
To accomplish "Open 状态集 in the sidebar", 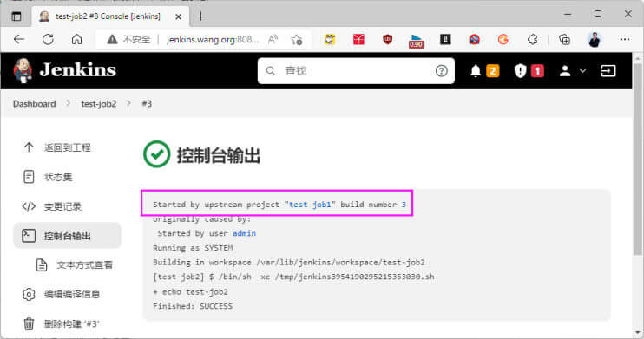I will coord(68,177).
